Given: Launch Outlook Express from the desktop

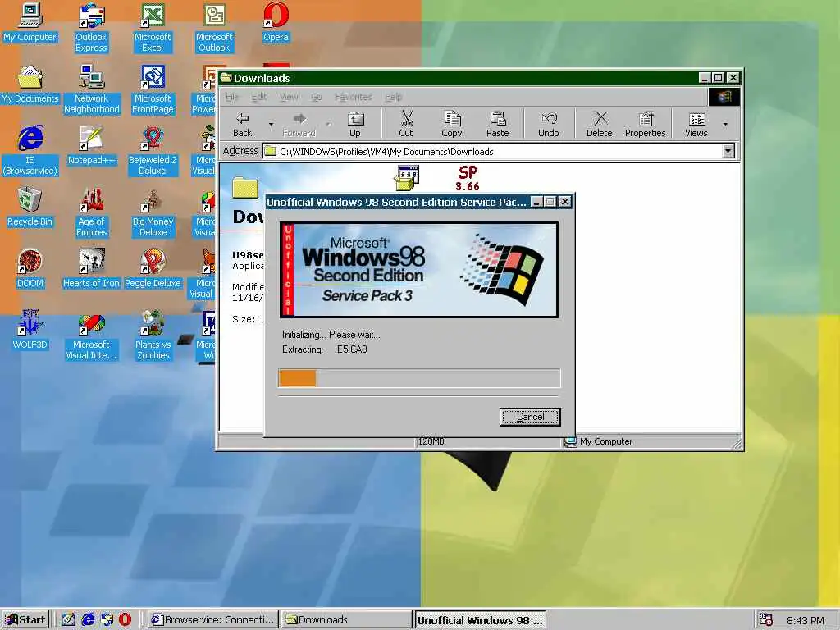Looking at the screenshot, I should coord(91,28).
